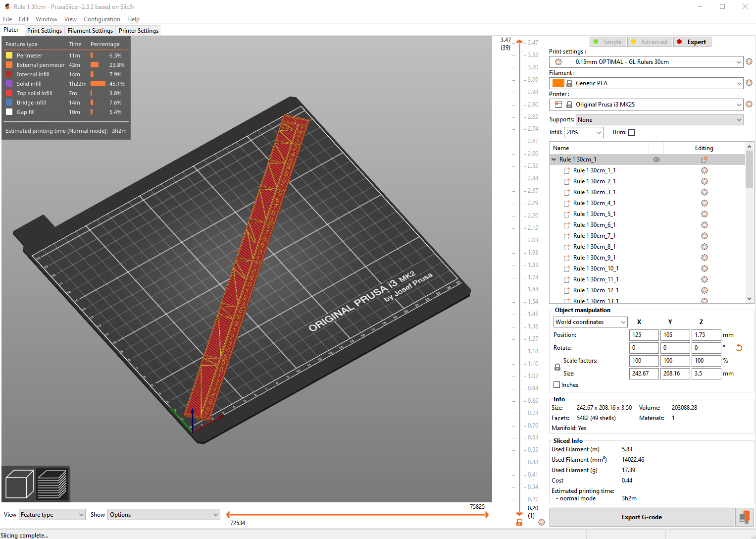Open settings gear for Rule 1 30cm_4_1

tap(704, 203)
